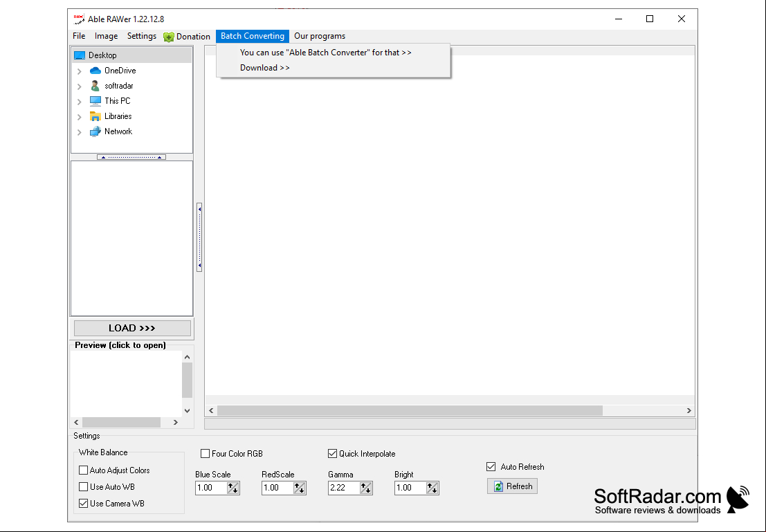Close the Batch Converting menu
766x532 pixels.
[x=253, y=36]
